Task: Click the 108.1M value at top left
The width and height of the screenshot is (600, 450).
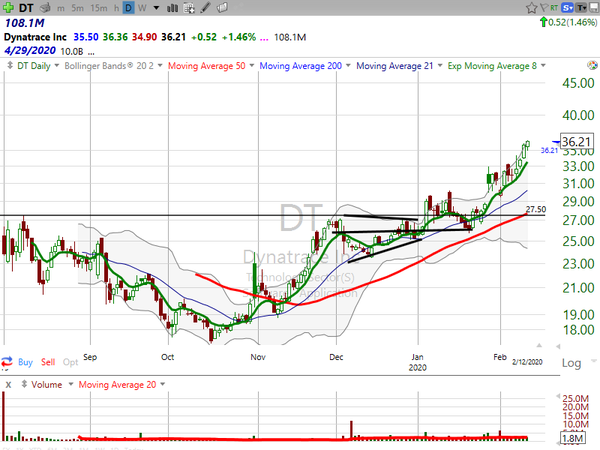Action: click(x=24, y=23)
